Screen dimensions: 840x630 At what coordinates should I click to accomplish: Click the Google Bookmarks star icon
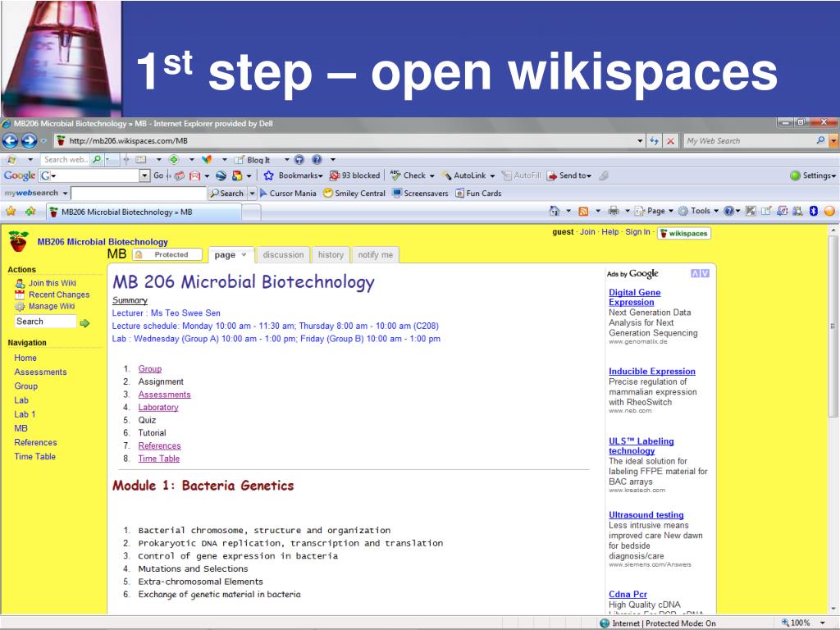pyautogui.click(x=268, y=176)
